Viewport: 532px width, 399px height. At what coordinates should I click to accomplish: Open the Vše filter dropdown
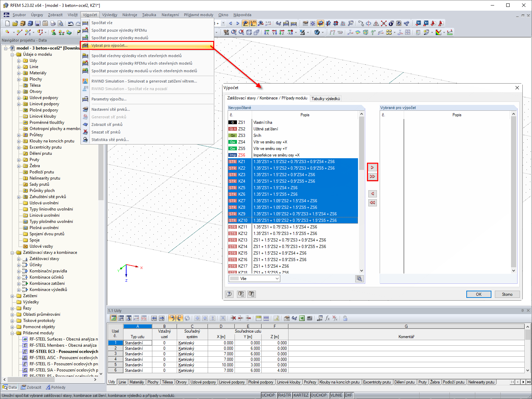coord(254,279)
